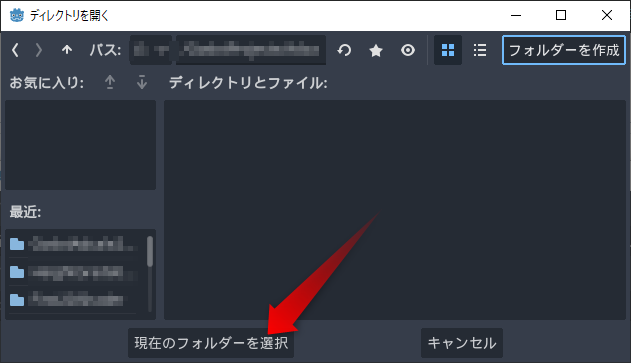Go forward to the next folder
631x363 pixels.
point(39,50)
